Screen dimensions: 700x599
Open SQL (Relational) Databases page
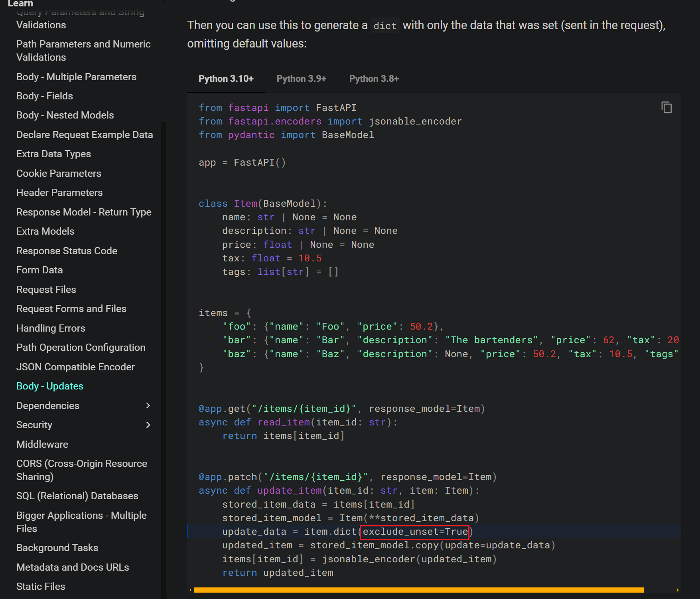coord(77,496)
